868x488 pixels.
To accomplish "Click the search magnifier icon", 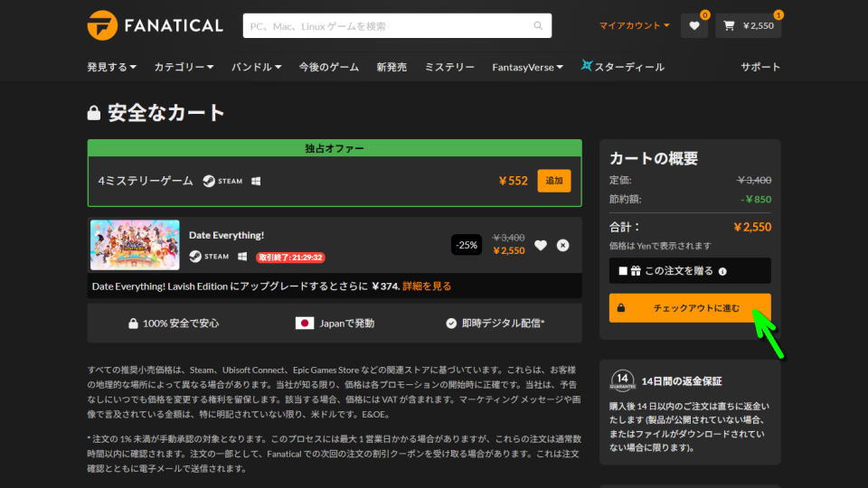I will [538, 25].
